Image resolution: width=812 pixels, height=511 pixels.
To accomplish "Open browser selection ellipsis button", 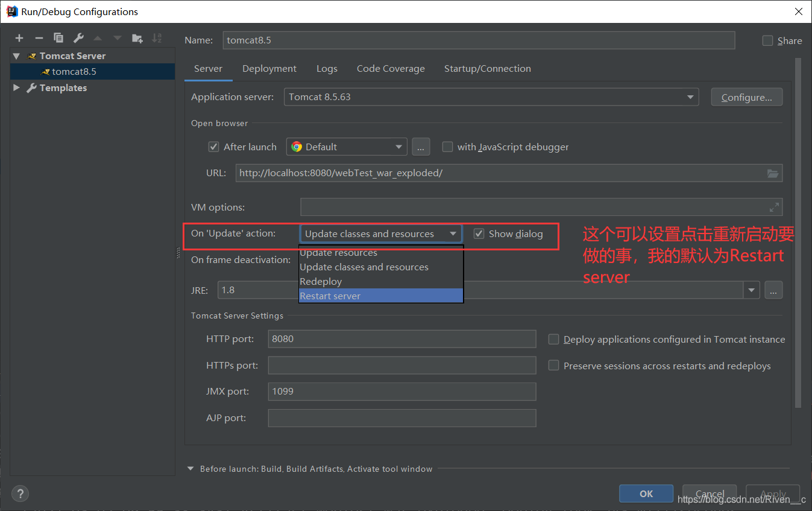I will [421, 147].
